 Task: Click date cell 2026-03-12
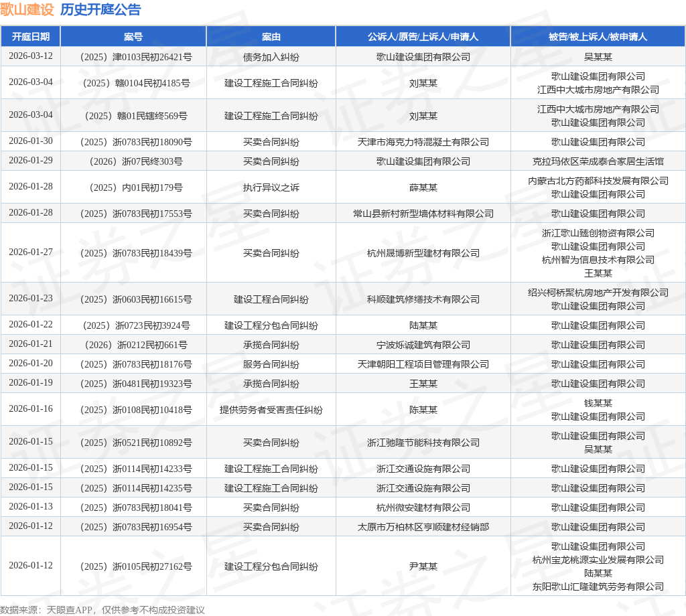(31, 56)
